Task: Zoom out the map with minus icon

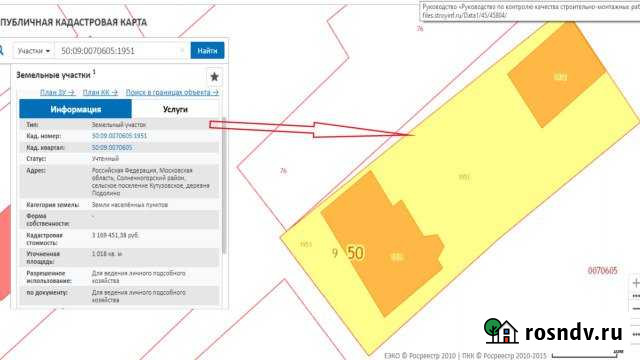Action: click(636, 309)
